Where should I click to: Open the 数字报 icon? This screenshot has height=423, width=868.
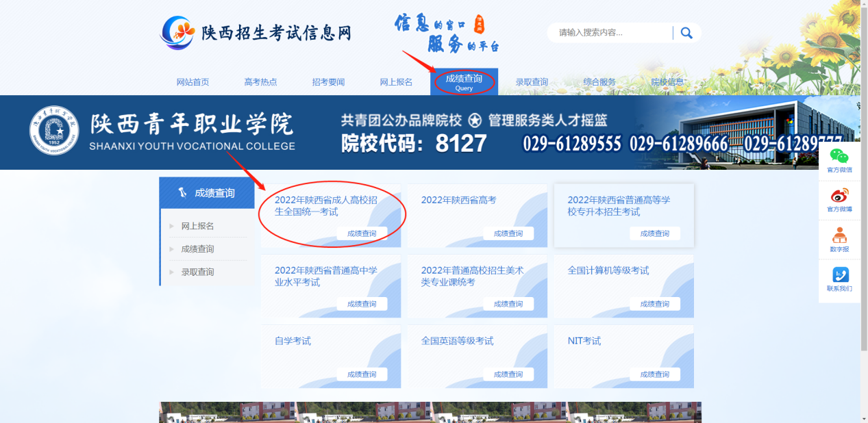839,240
